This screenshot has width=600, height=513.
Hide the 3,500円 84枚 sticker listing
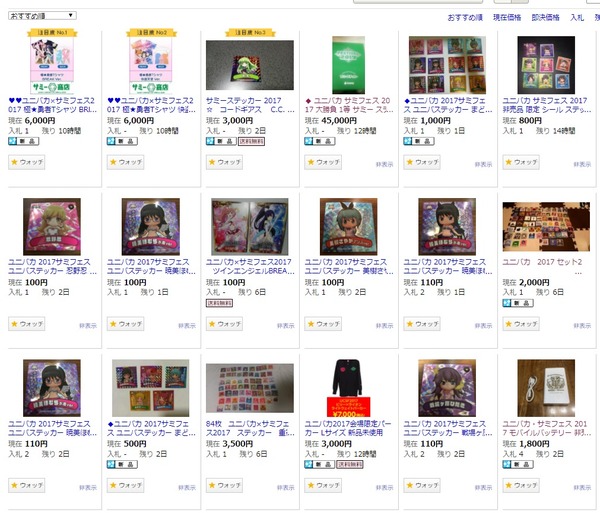point(285,488)
